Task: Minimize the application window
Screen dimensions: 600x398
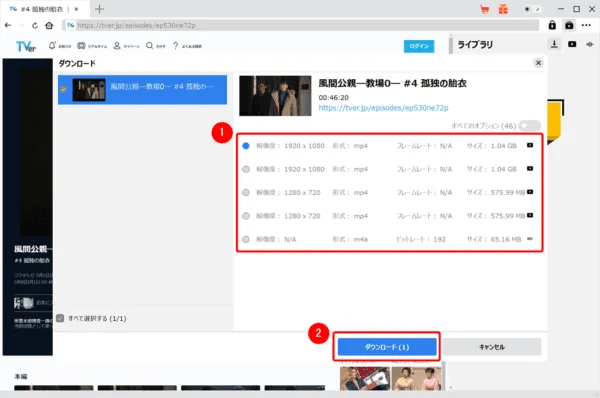Action: click(x=561, y=9)
